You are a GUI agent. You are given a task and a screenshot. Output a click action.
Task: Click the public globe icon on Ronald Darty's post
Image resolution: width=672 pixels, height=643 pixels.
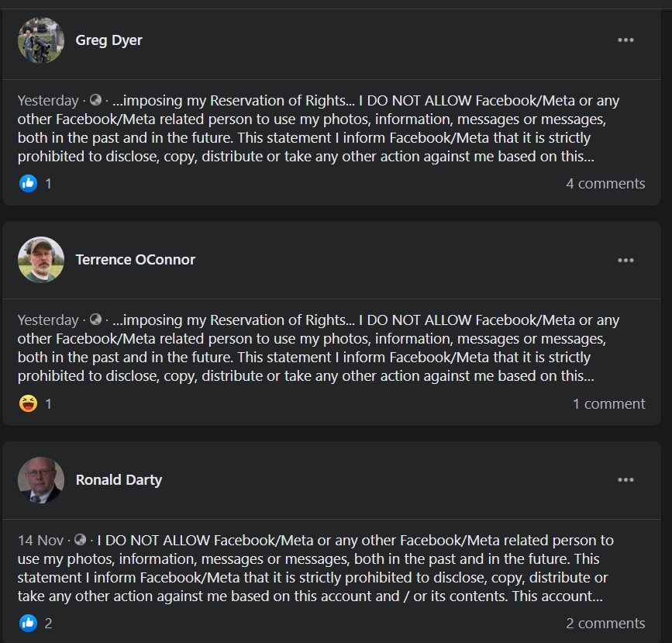80,541
